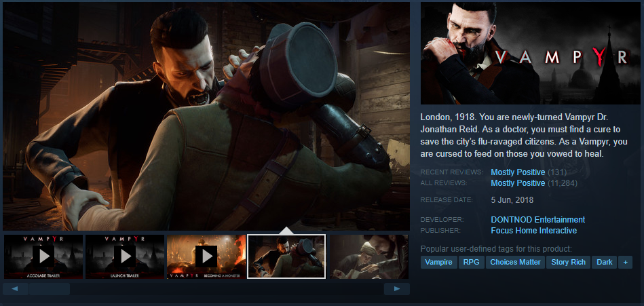Select the highlighted vampire bite screenshot thumbnail
Screen dimensions: 644x306
coord(286,256)
